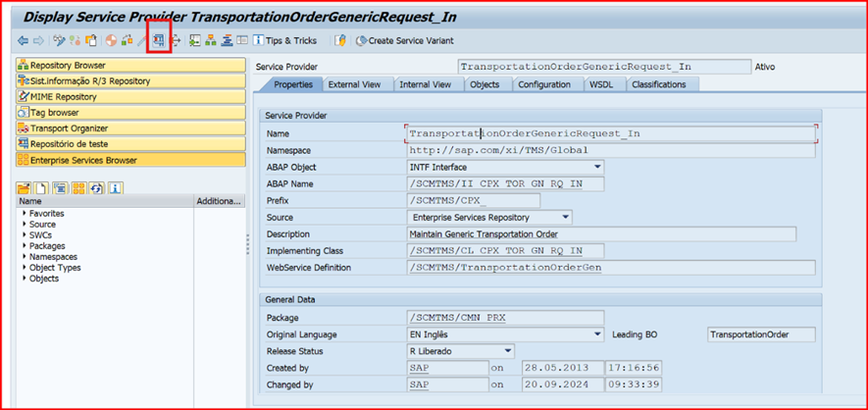Open the Repository Browser panel
The image size is (868, 410).
click(x=130, y=66)
